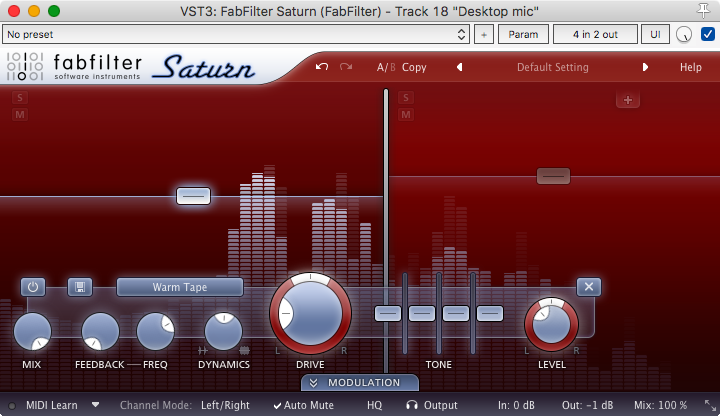The image size is (720, 416).
Task: Click the left band level handle
Action: point(193,196)
